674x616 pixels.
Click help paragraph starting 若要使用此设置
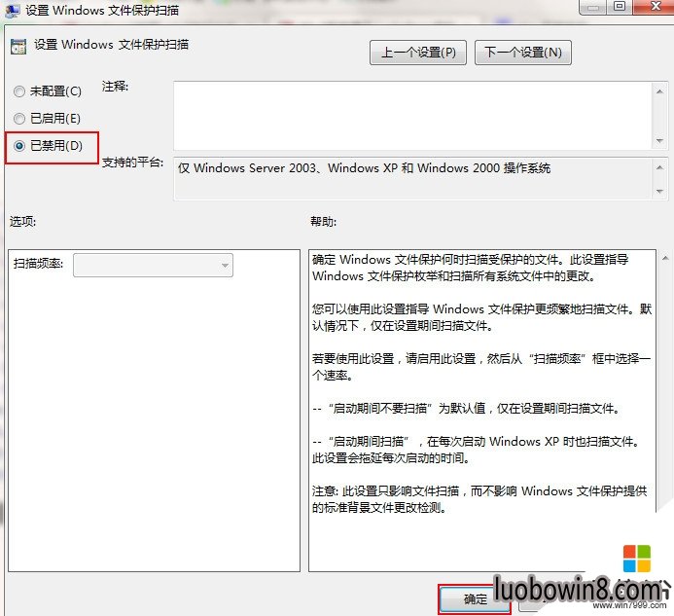(481, 367)
